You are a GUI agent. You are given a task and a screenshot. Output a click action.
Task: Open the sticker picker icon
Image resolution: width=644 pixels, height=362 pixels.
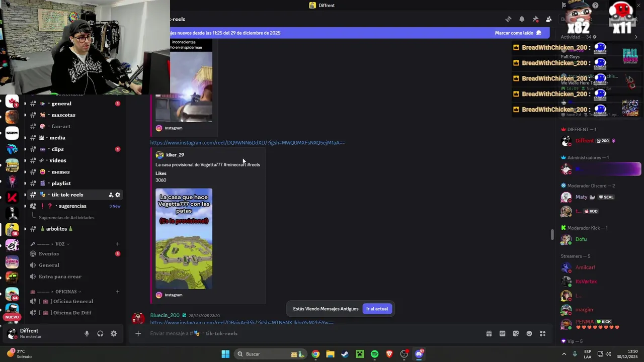pos(516,333)
